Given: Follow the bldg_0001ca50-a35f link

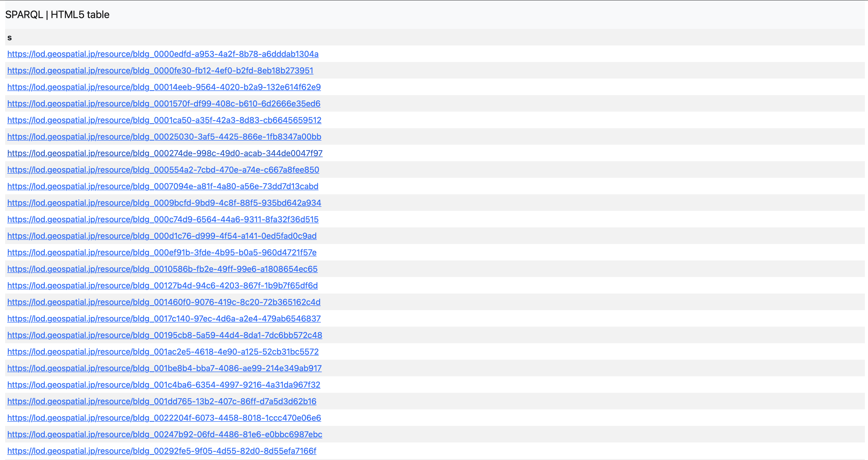Looking at the screenshot, I should pyautogui.click(x=164, y=120).
